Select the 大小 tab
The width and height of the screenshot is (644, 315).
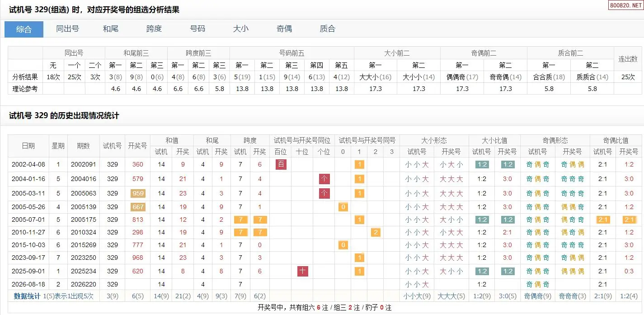pos(240,29)
